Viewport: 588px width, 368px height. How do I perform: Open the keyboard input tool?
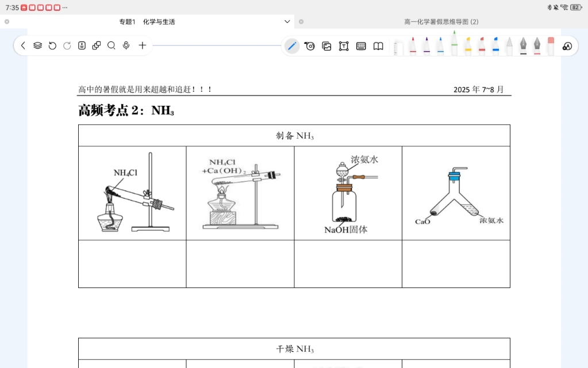(361, 46)
